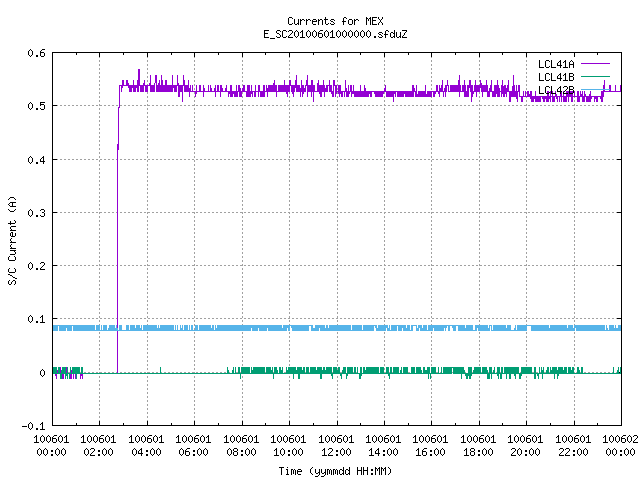Viewport: 640px width, 480px height.
Task: Click the 100601 08:00 x-axis tick label
Action: coord(241,446)
